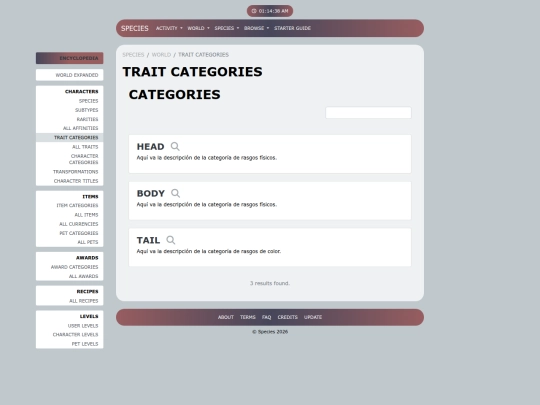This screenshot has height=405, width=540.
Task: Click WORLD in the breadcrumb trail
Action: (161, 55)
